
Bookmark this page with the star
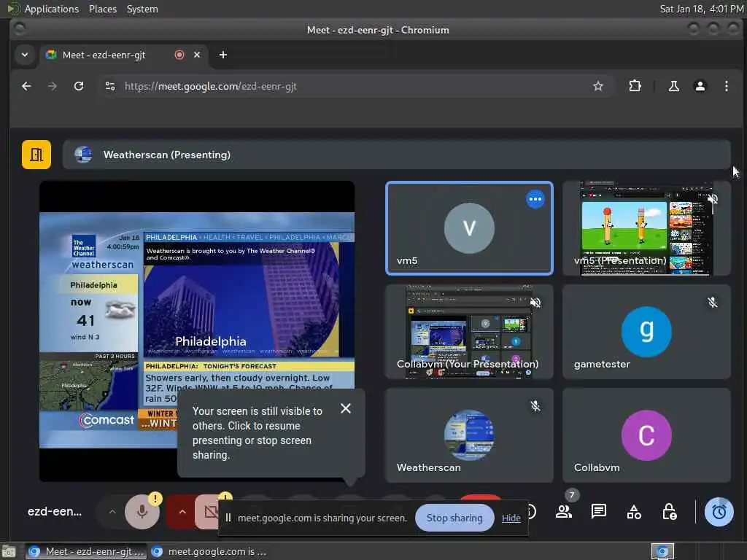[x=598, y=86]
